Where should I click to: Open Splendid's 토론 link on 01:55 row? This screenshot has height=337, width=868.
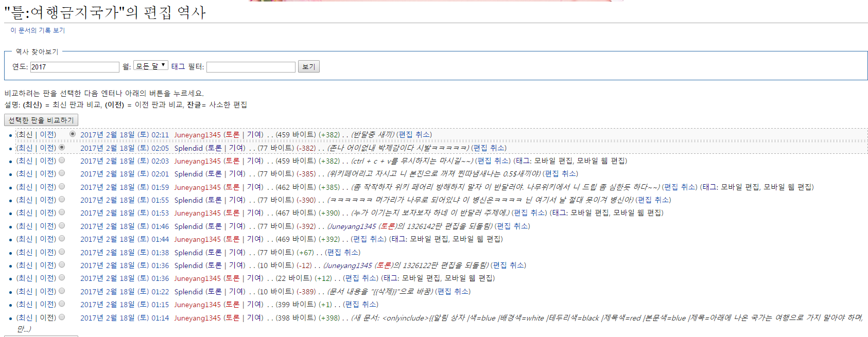[214, 200]
